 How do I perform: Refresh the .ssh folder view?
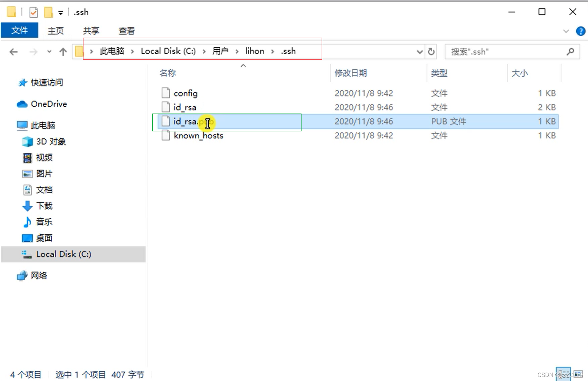click(x=431, y=52)
